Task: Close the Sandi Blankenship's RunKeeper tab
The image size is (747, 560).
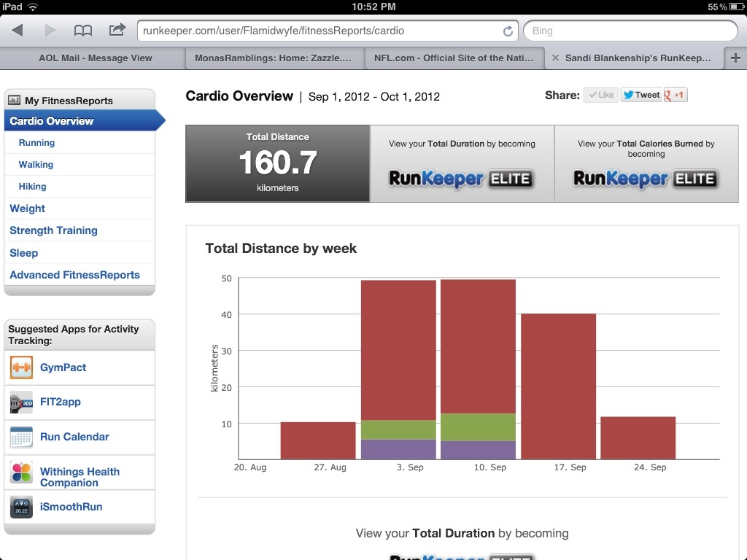Action: click(x=555, y=58)
